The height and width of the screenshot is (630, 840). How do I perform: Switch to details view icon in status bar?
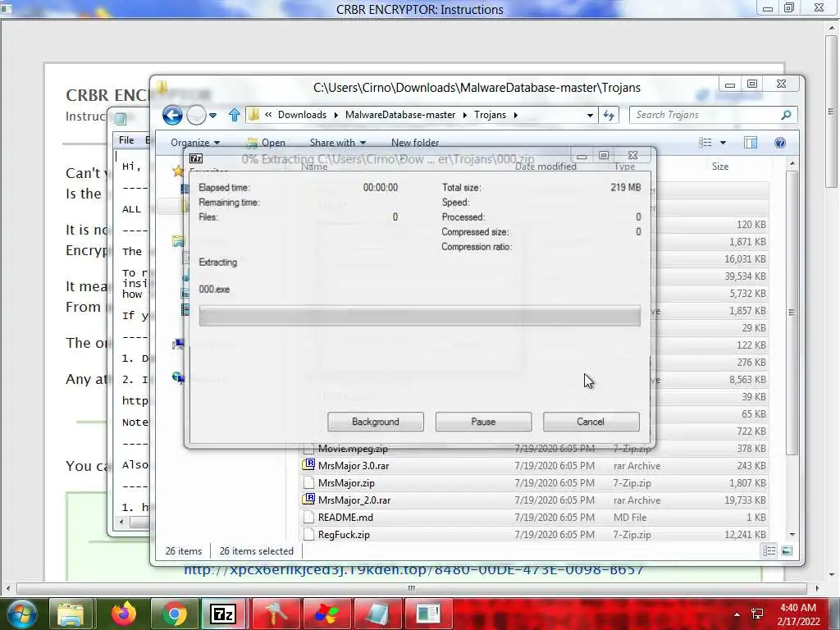coord(769,550)
